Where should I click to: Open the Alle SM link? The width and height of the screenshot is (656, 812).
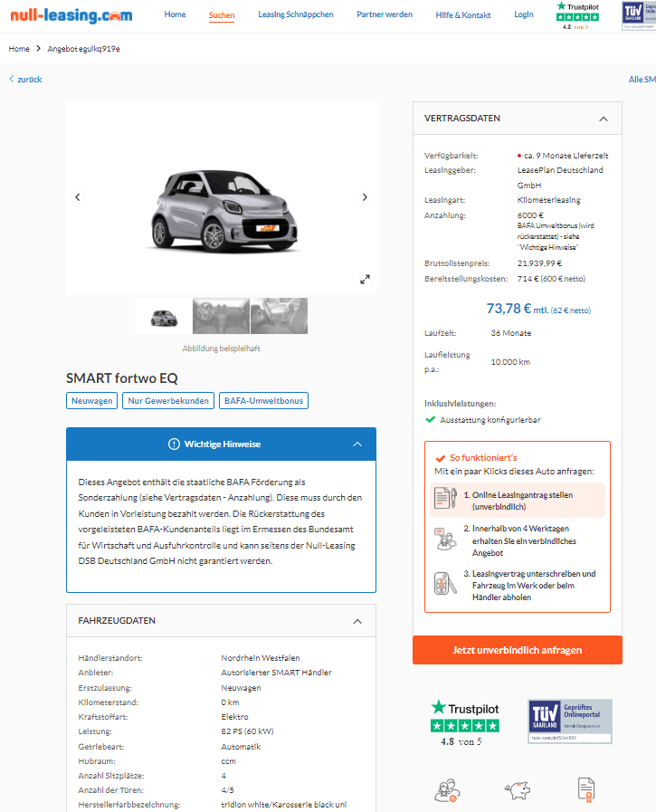click(x=642, y=80)
